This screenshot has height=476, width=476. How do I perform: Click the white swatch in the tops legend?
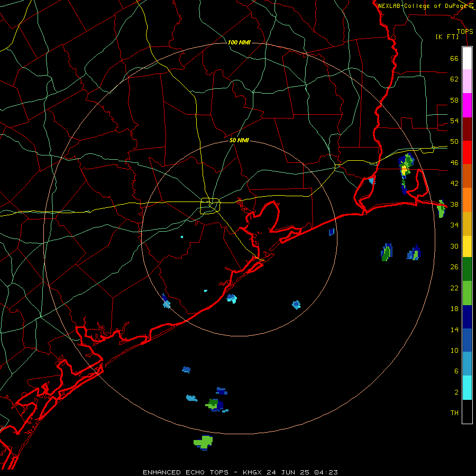(x=467, y=58)
